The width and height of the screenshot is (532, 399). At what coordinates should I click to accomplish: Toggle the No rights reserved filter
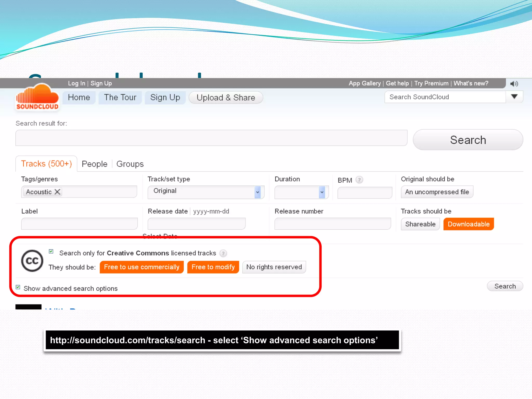[x=274, y=267]
